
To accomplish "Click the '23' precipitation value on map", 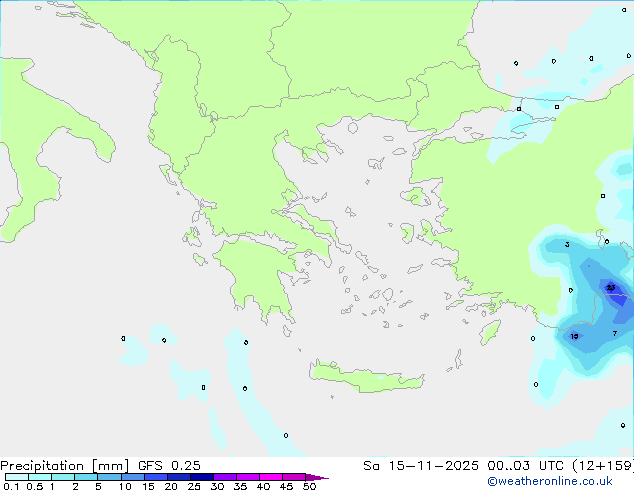I will pos(611,287).
